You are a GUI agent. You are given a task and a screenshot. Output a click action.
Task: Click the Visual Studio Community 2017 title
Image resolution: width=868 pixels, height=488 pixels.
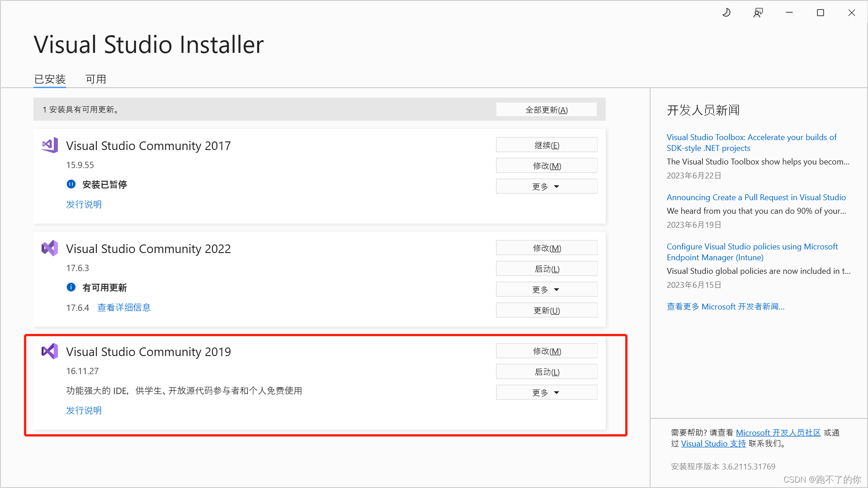(148, 145)
